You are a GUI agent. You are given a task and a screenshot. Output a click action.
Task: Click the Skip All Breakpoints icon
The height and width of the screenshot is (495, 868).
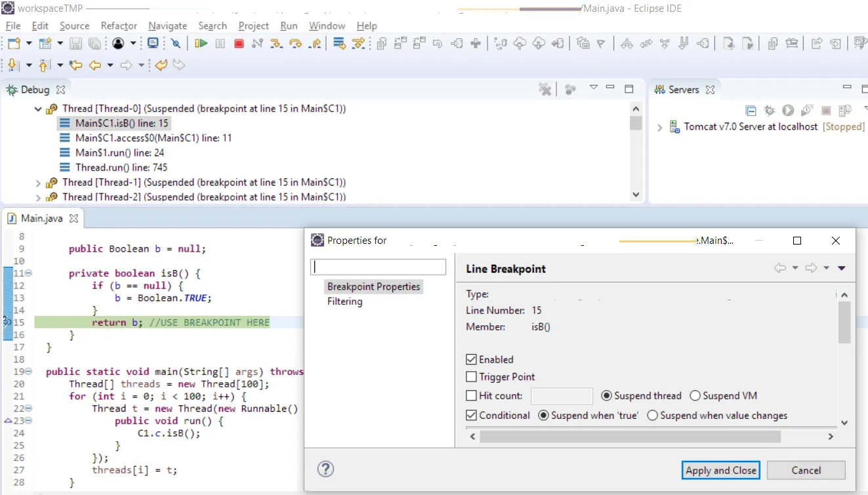click(x=176, y=44)
